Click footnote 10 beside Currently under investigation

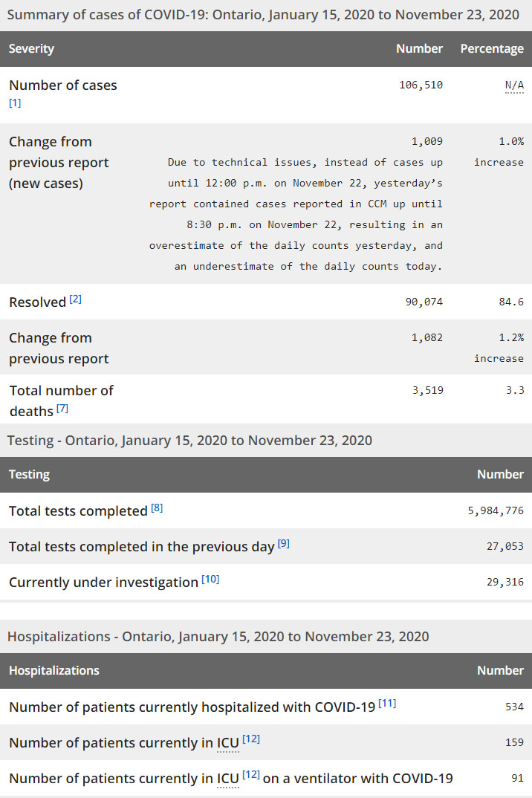tap(210, 580)
